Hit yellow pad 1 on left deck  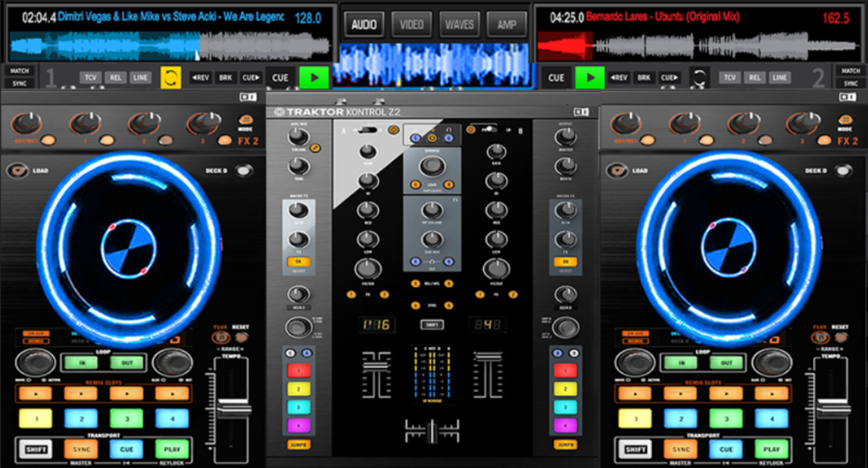click(x=36, y=419)
